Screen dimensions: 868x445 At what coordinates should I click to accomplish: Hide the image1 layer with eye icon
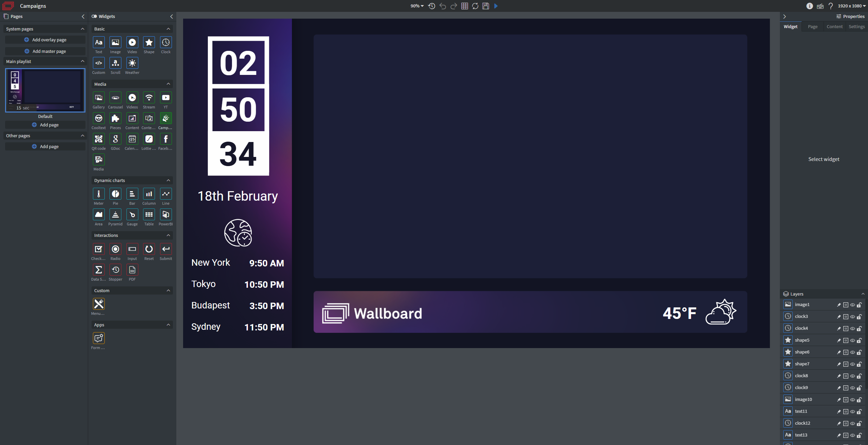point(852,305)
